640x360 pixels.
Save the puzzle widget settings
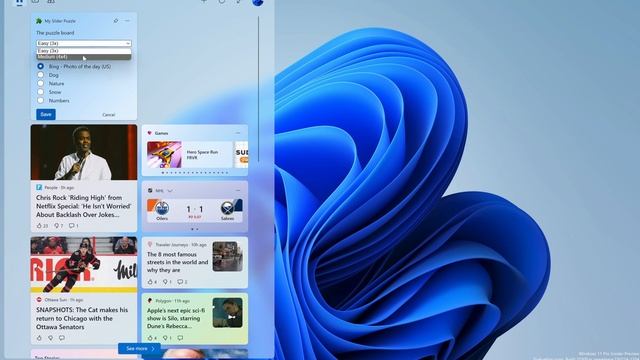pyautogui.click(x=46, y=114)
